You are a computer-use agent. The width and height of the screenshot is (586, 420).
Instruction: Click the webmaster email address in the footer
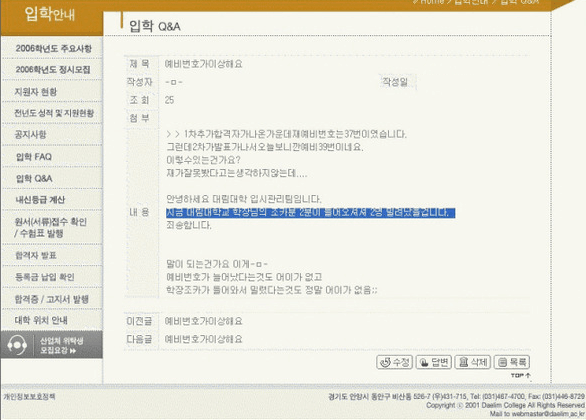coord(548,414)
